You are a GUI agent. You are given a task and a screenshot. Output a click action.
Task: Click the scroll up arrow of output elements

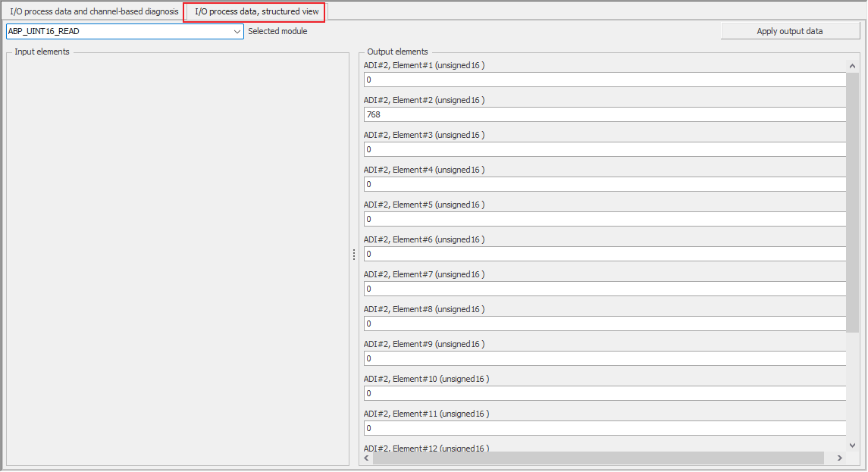(853, 66)
